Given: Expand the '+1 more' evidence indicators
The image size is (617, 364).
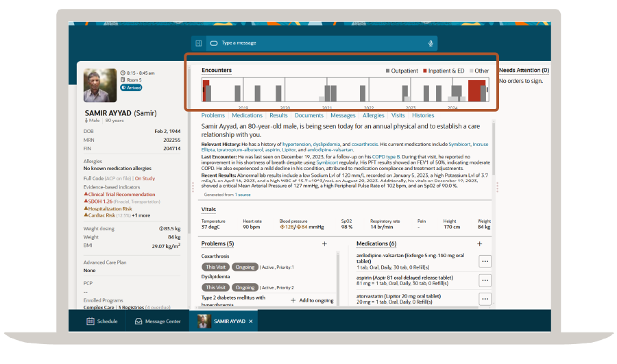Looking at the screenshot, I should (x=141, y=215).
